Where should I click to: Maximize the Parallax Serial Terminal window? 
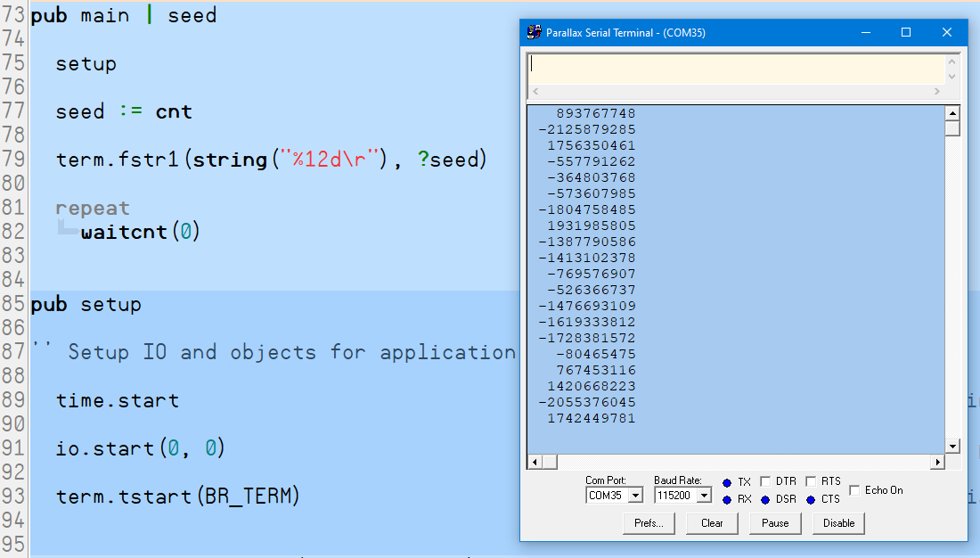point(906,32)
